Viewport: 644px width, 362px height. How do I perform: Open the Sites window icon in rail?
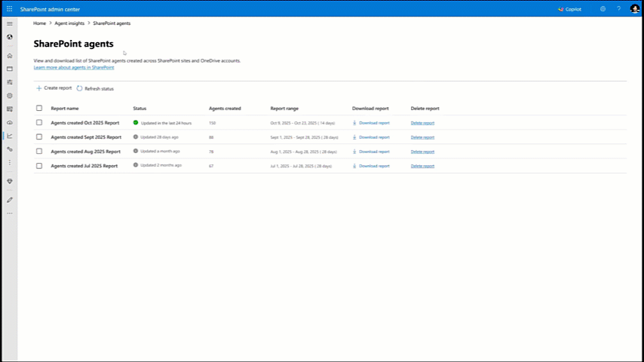coord(10,69)
